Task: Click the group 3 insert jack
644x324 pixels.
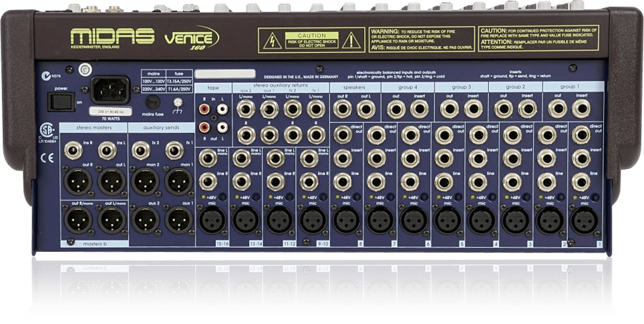Action: 473,109
